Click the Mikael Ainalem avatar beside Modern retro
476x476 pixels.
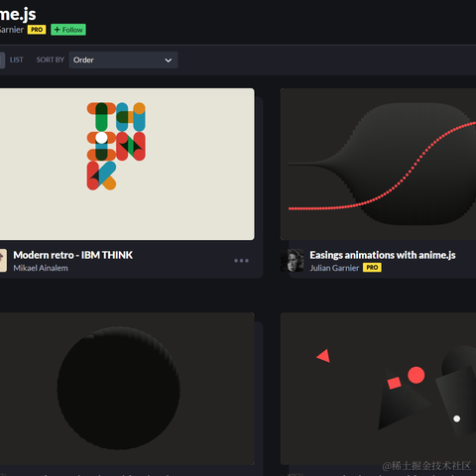point(3,261)
